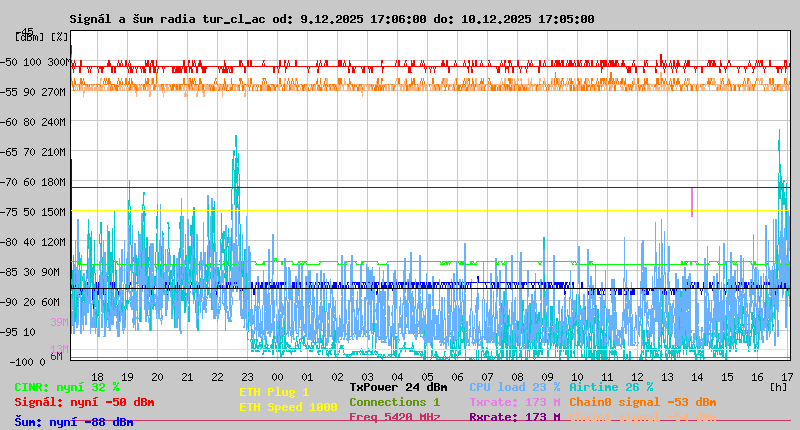Select the blue Šum legend entry
Viewport: 800px width, 430px height.
pos(73,422)
